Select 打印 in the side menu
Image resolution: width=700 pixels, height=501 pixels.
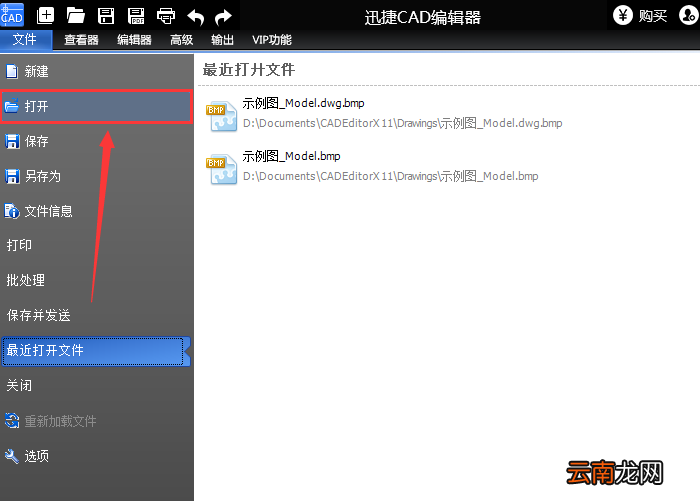tap(96, 245)
